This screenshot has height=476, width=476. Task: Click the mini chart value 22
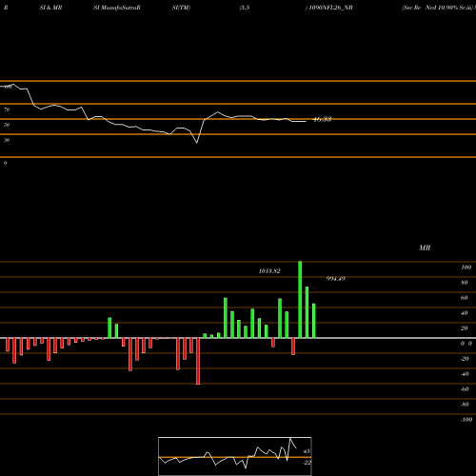307,463
